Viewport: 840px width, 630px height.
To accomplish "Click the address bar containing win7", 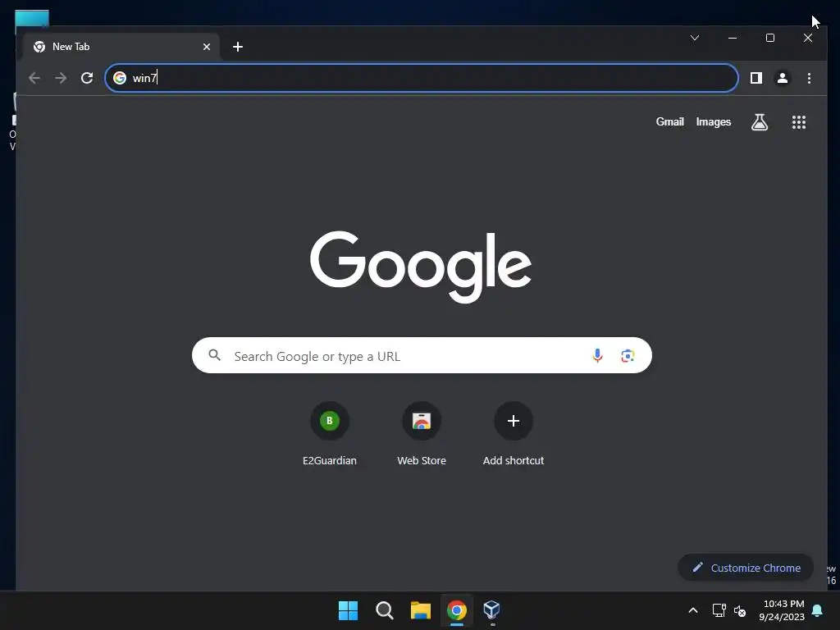I will (422, 78).
